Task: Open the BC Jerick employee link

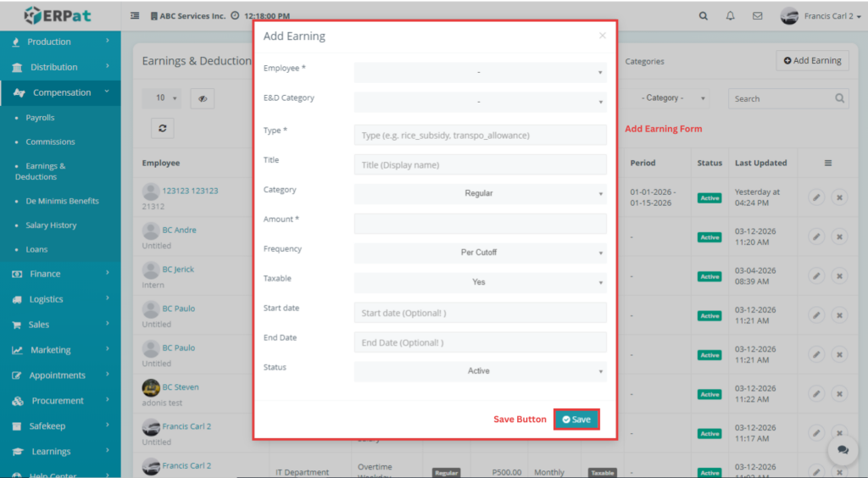Action: (178, 270)
